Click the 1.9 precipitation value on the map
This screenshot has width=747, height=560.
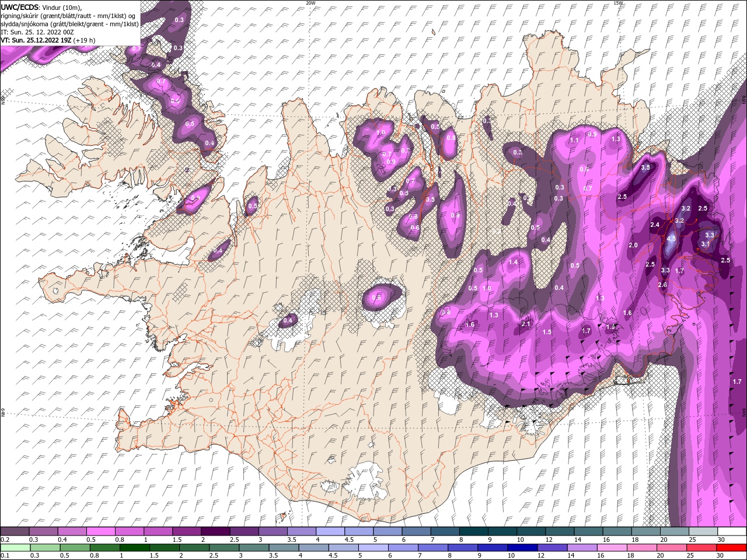[611, 327]
